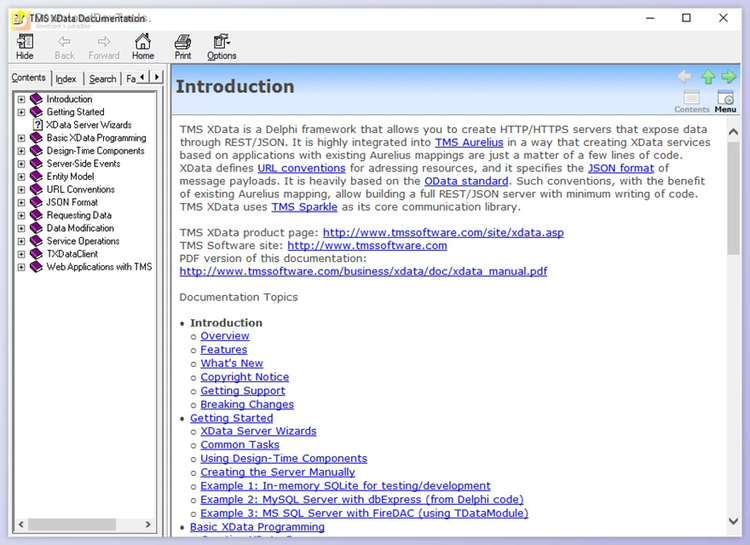The width and height of the screenshot is (750, 545).
Task: Expand the TXDataClient node
Action: tap(21, 255)
